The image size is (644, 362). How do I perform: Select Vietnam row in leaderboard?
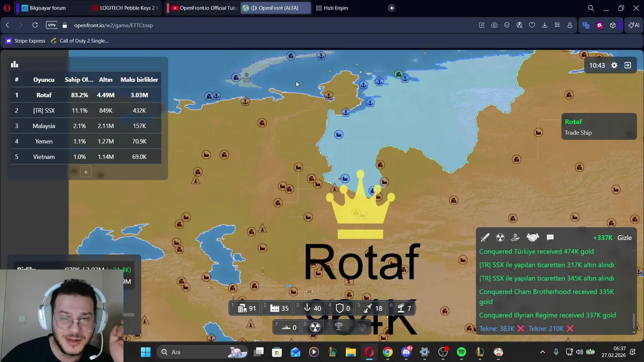[86, 157]
